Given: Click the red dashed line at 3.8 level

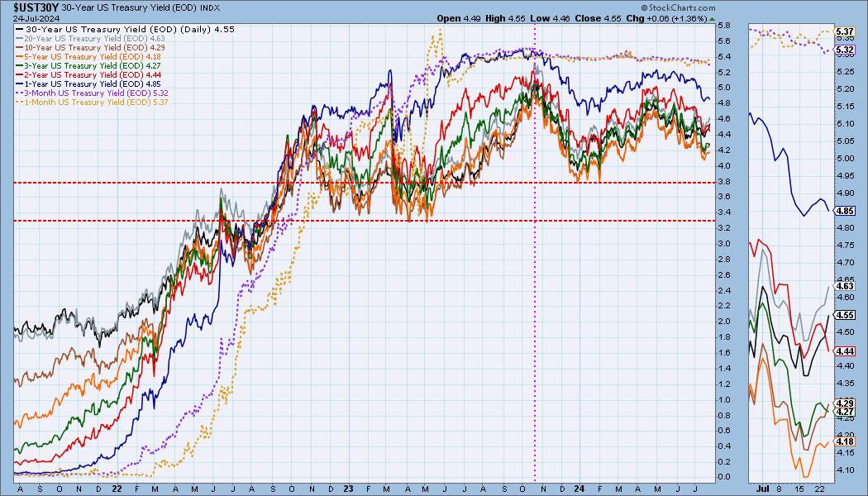Looking at the screenshot, I should tap(365, 183).
